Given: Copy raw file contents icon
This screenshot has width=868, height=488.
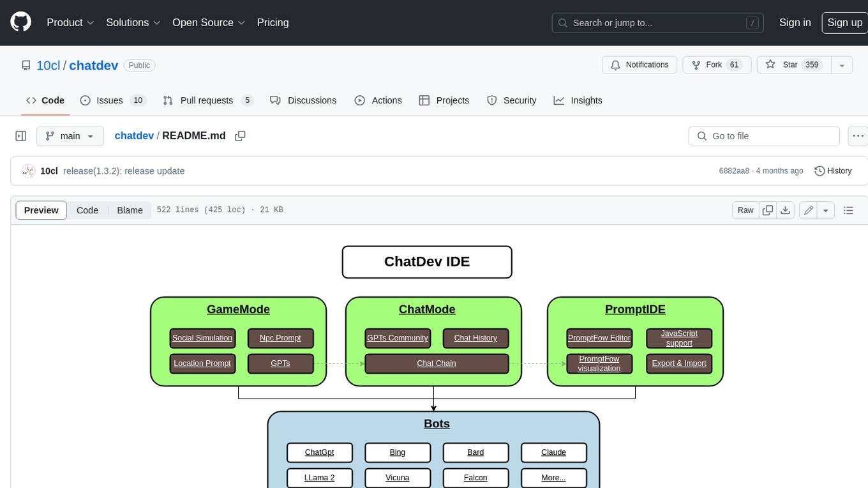Looking at the screenshot, I should (x=768, y=210).
